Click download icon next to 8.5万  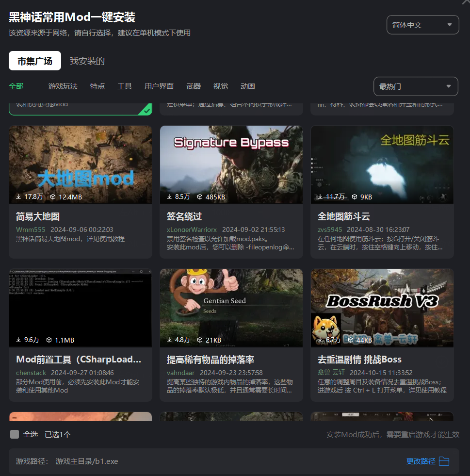point(169,197)
